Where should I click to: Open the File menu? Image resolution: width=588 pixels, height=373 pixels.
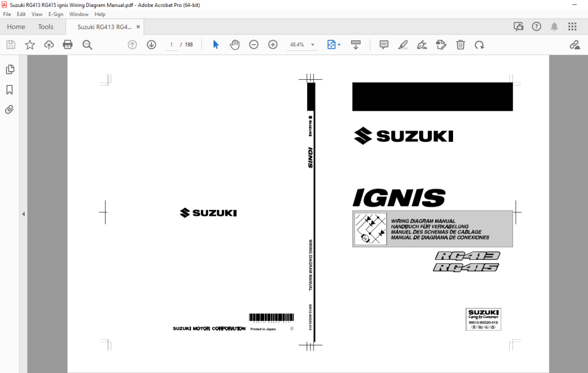click(7, 14)
